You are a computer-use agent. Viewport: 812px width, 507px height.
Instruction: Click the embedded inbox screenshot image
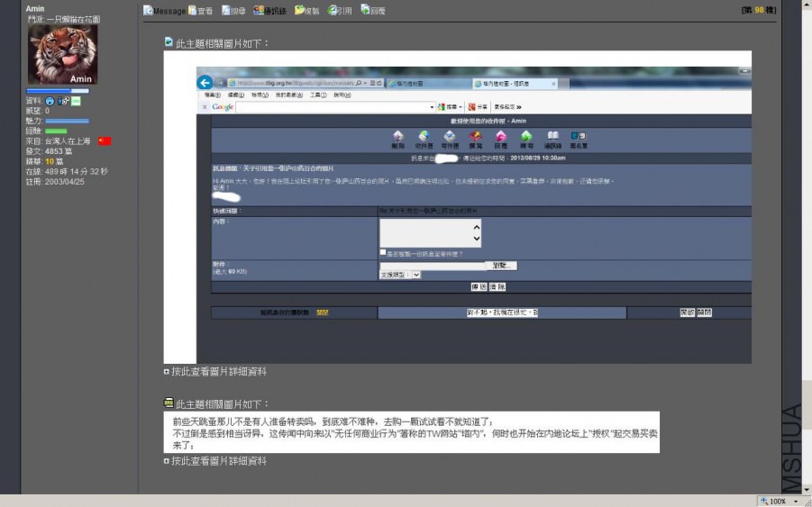(x=457, y=207)
